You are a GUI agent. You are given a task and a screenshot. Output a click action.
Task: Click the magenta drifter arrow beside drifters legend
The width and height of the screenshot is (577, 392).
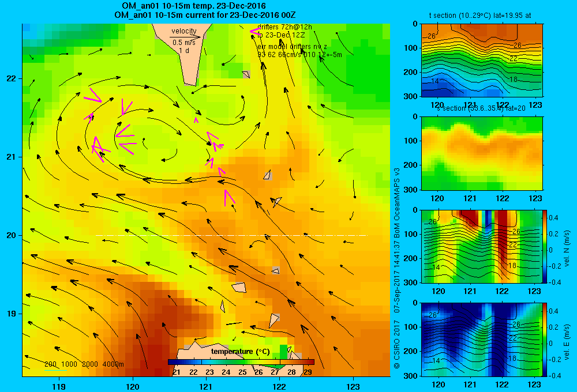point(255,32)
